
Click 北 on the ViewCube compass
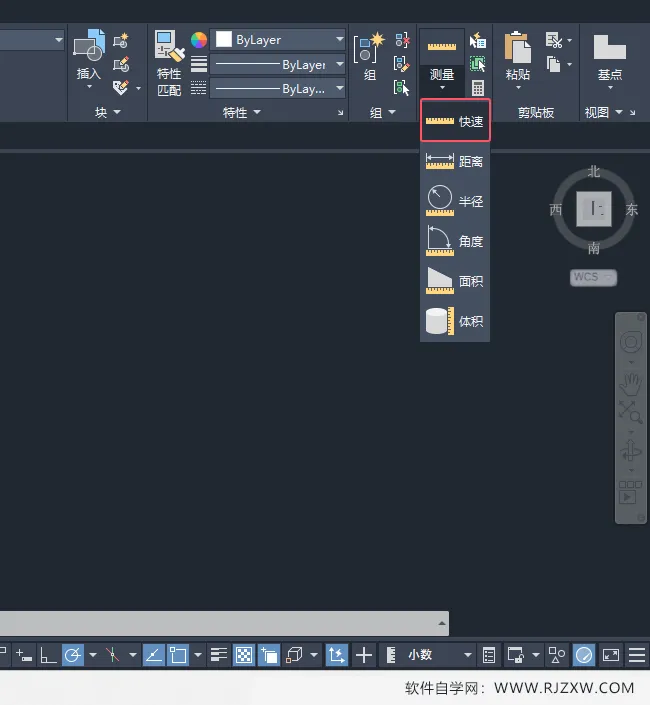(x=593, y=171)
